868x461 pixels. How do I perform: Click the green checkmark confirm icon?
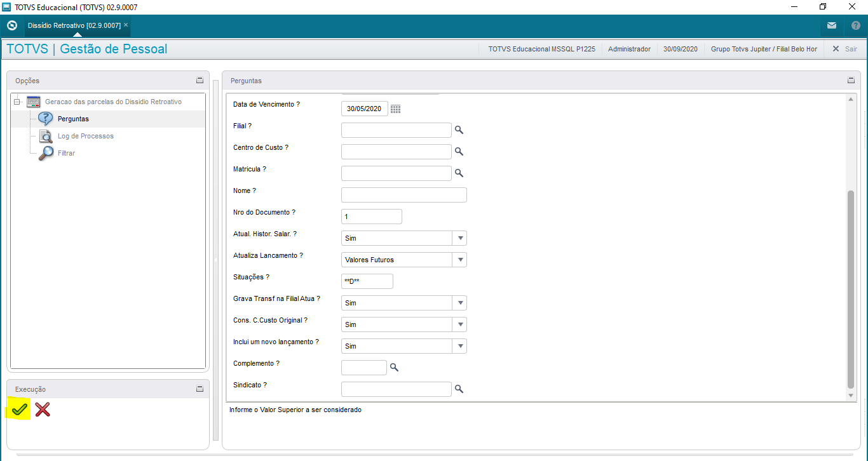(x=20, y=410)
